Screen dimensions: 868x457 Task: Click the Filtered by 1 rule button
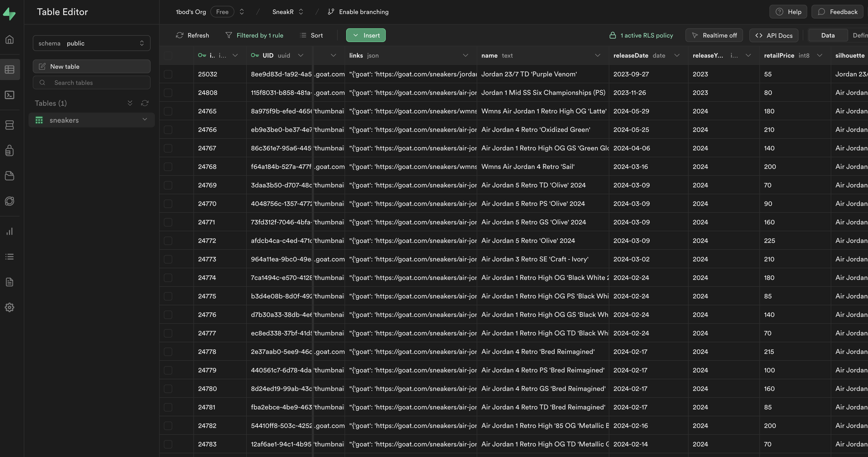pyautogui.click(x=254, y=35)
